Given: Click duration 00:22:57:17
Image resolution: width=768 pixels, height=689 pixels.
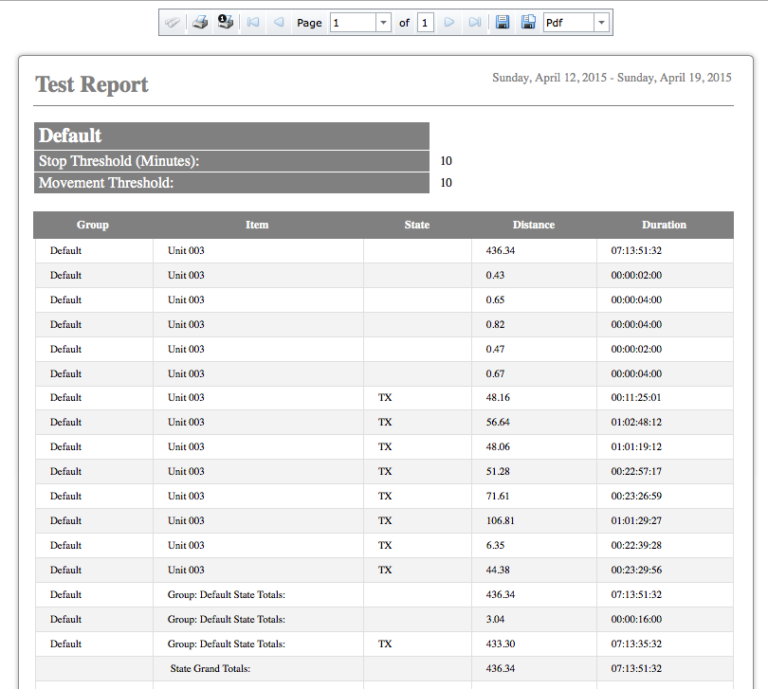Looking at the screenshot, I should click(x=636, y=471).
